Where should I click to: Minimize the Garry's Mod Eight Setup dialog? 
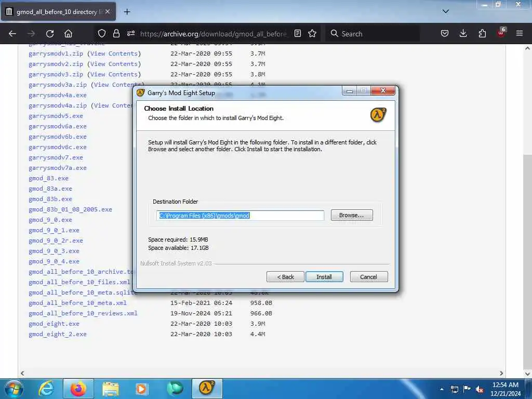tap(350, 91)
